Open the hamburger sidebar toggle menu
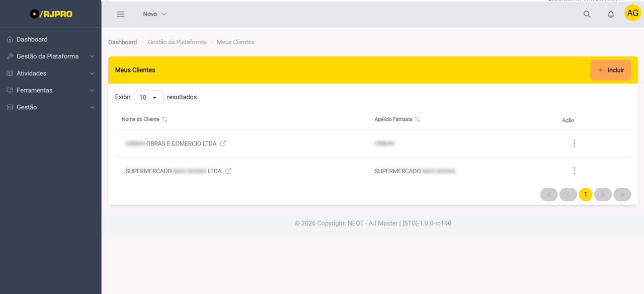 click(120, 14)
